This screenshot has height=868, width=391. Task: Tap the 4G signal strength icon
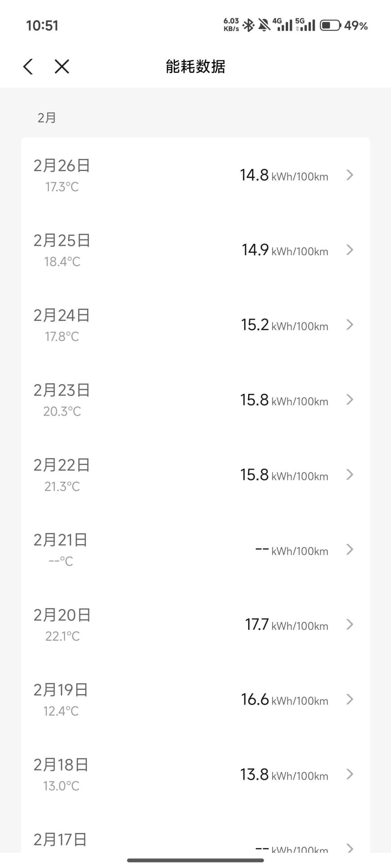click(x=282, y=25)
